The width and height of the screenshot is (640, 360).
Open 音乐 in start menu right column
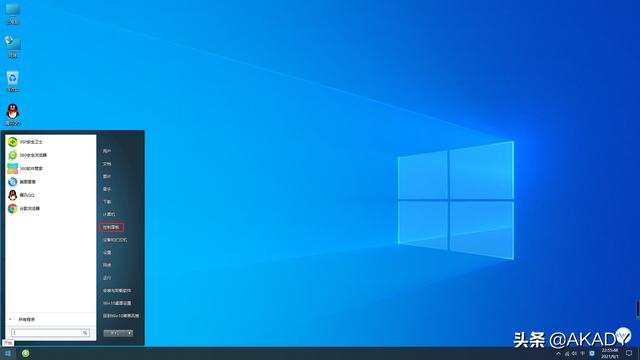107,189
